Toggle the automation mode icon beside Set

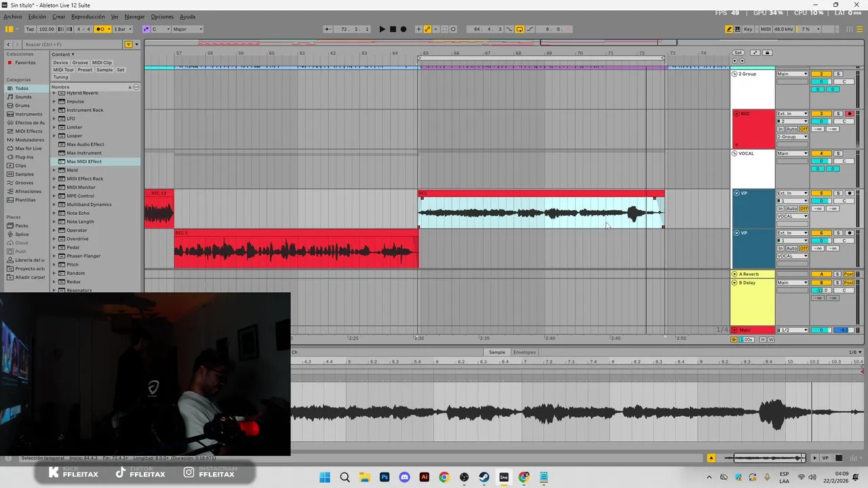[755, 52]
